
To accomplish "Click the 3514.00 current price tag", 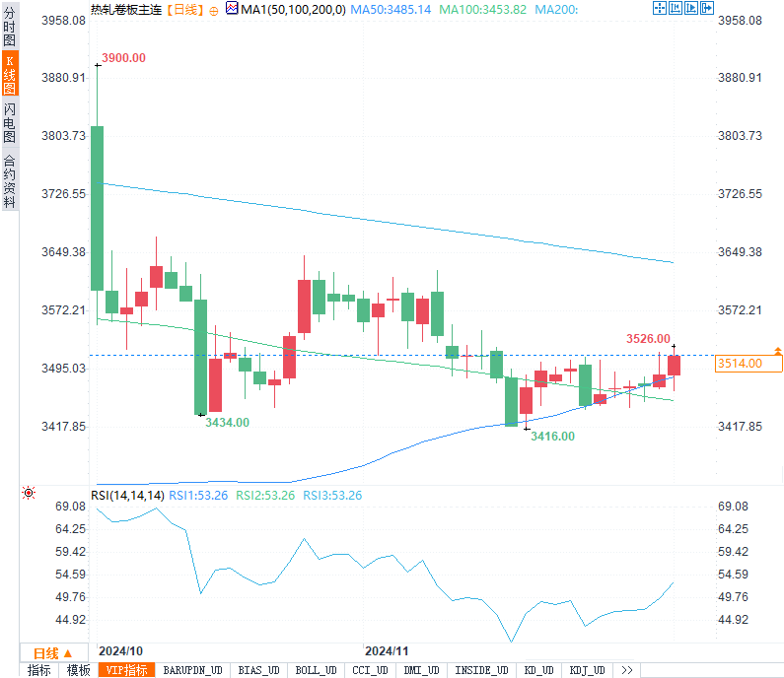I will (x=749, y=364).
